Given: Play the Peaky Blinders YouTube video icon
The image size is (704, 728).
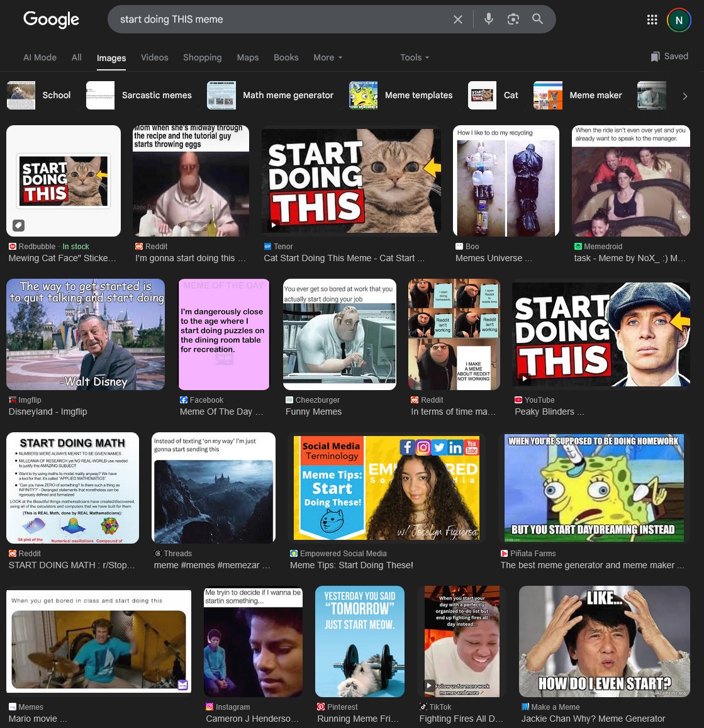Looking at the screenshot, I should point(525,378).
